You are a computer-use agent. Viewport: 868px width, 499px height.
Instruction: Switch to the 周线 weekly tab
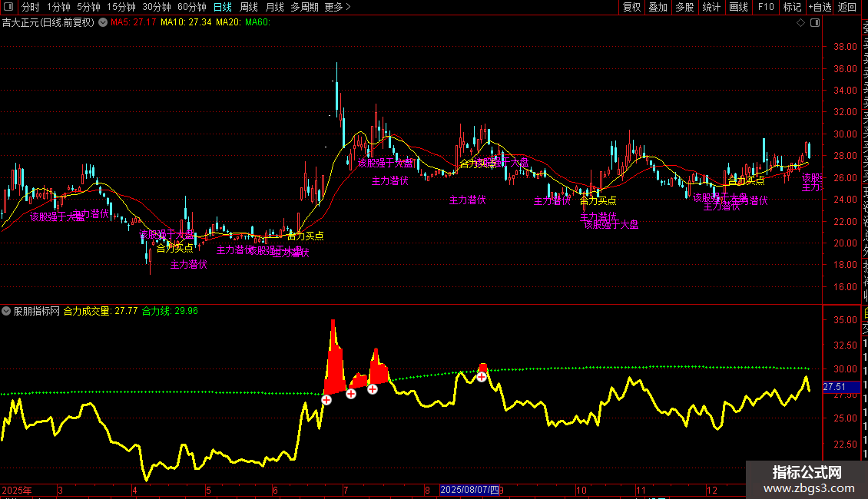[x=249, y=7]
